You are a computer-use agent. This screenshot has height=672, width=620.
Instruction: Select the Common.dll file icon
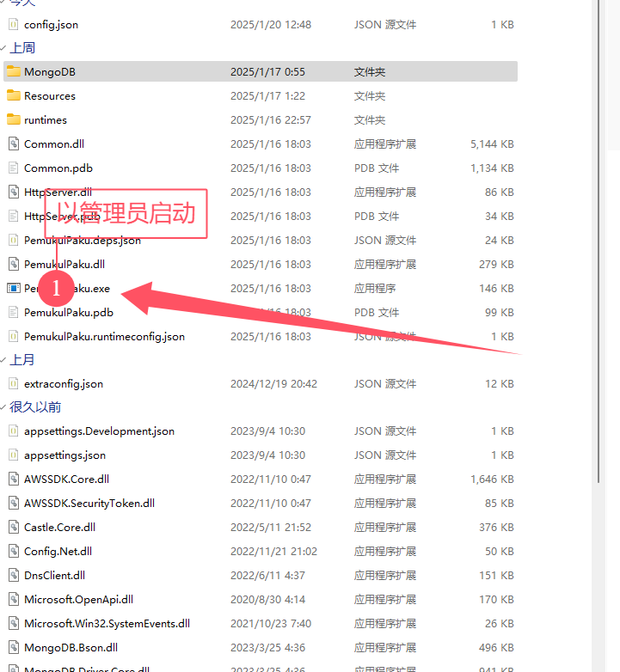[13, 144]
